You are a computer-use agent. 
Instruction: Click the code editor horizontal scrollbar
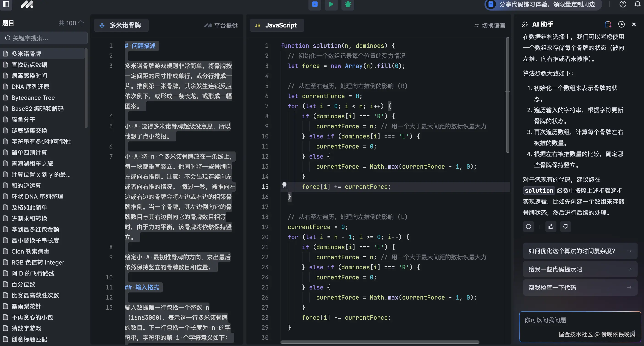[380, 342]
